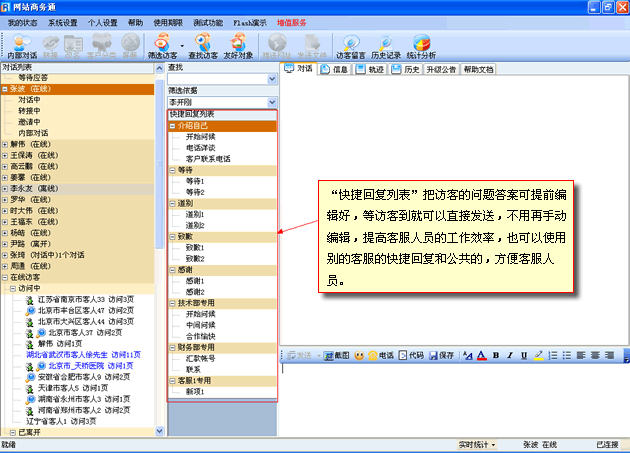The image size is (630, 453).
Task: Click the 查找访客 toolbar icon
Action: click(200, 45)
